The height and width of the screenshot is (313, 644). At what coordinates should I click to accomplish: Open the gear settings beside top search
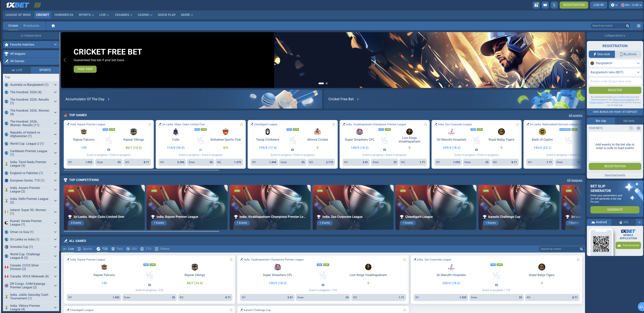coord(638,26)
